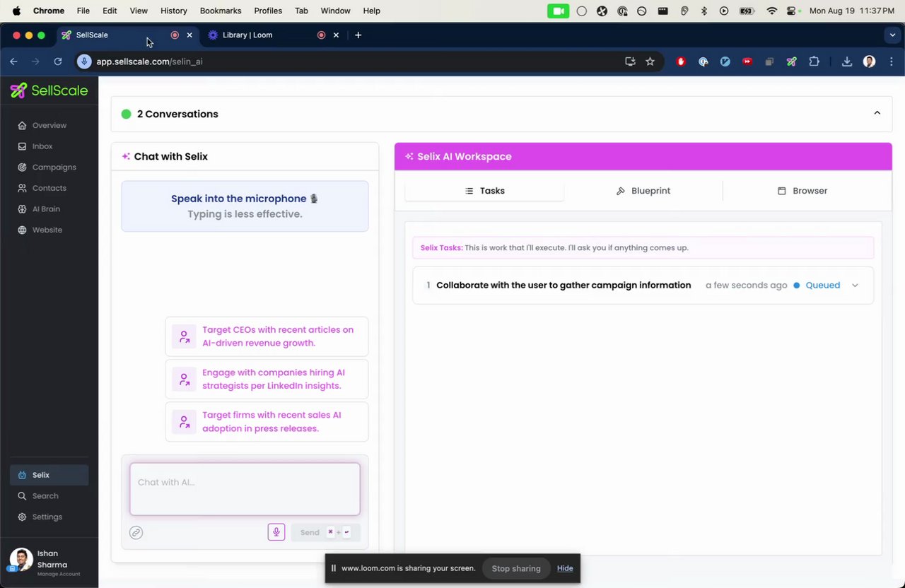Open the Apple menu
This screenshot has width=905, height=588.
pos(16,11)
